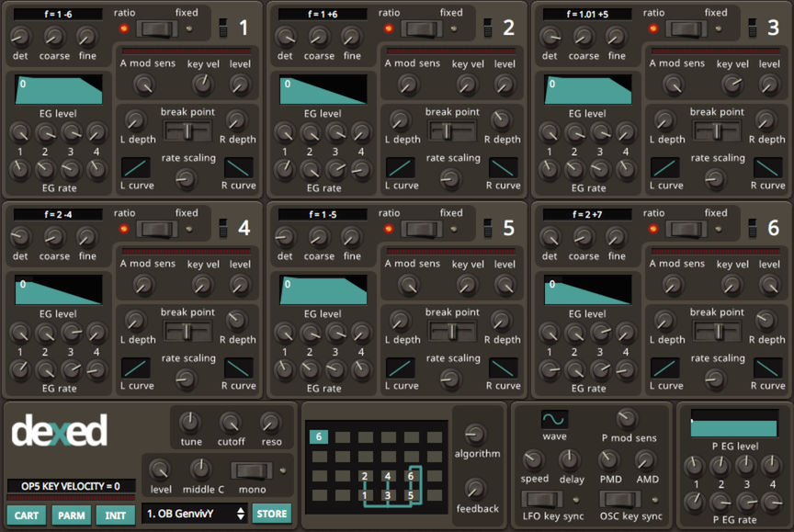The image size is (794, 532).
Task: Click the middle C knob
Action: (201, 470)
